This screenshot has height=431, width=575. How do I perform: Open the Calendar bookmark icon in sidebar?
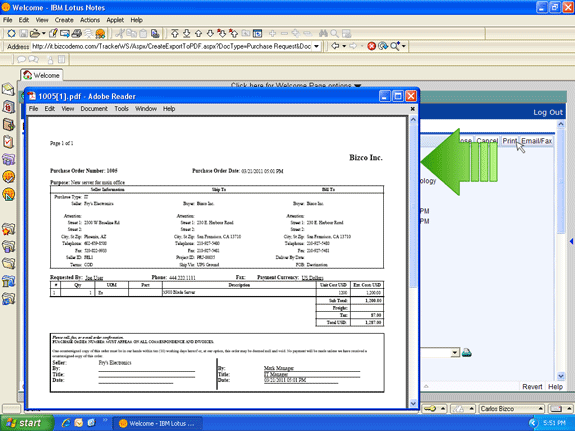pos(8,107)
